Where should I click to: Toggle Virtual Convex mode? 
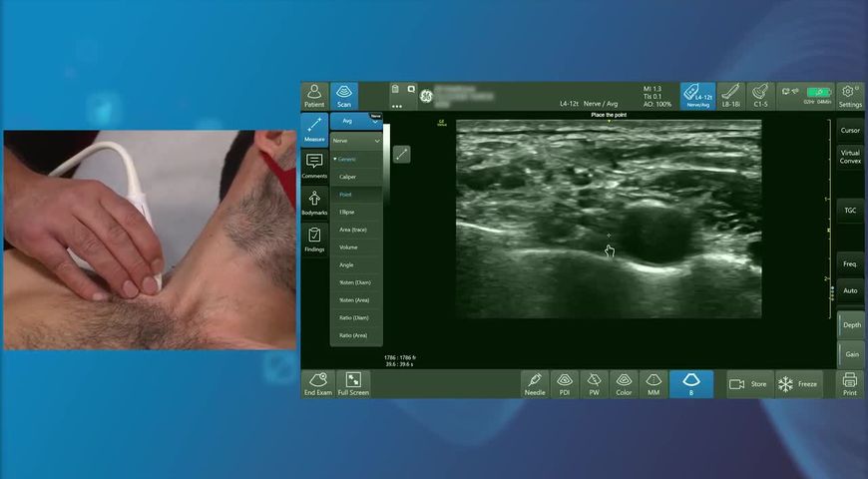tap(850, 157)
